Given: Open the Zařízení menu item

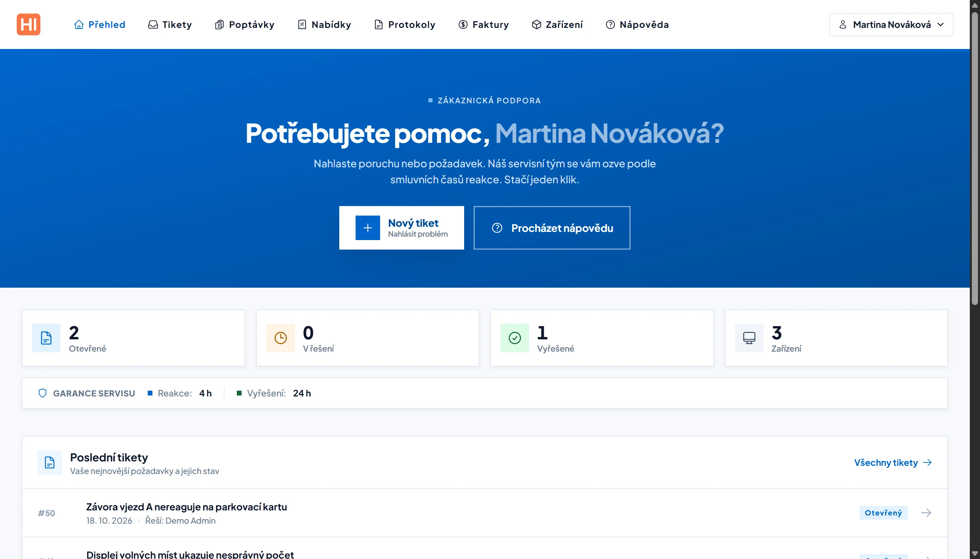Looking at the screenshot, I should coord(557,24).
